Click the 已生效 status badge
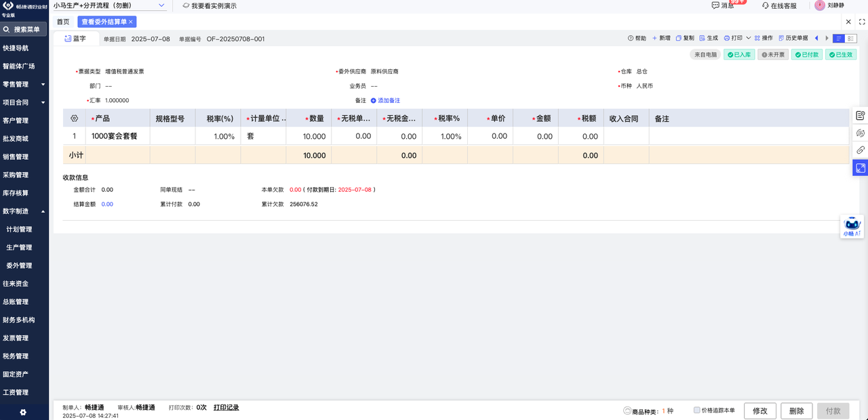Viewport: 868px width, 420px height. [x=841, y=55]
